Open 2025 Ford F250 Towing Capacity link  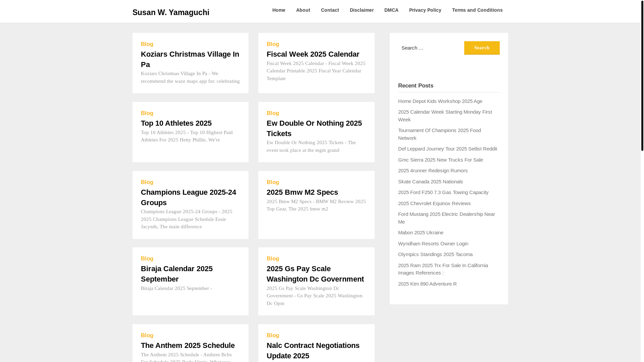point(443,192)
